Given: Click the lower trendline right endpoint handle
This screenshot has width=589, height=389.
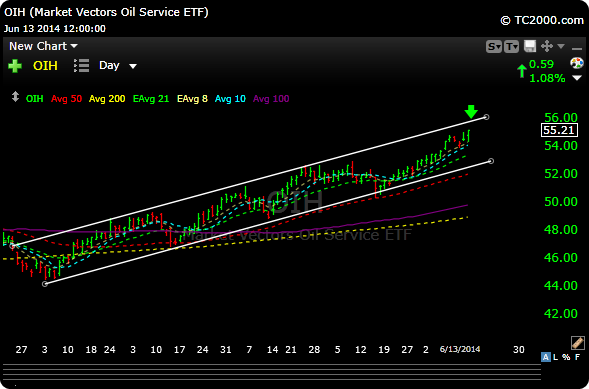Looking at the screenshot, I should point(491,161).
